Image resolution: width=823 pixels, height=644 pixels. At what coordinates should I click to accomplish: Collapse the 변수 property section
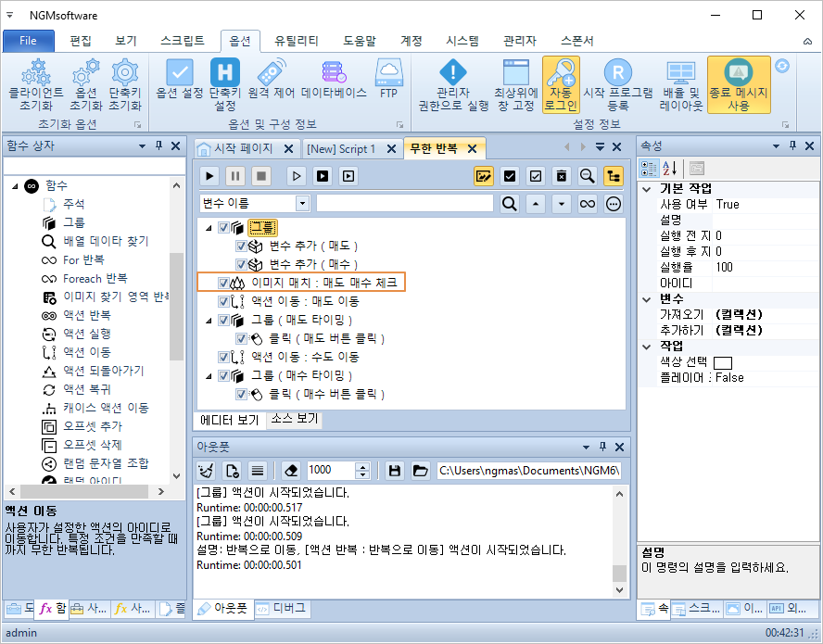(x=647, y=299)
